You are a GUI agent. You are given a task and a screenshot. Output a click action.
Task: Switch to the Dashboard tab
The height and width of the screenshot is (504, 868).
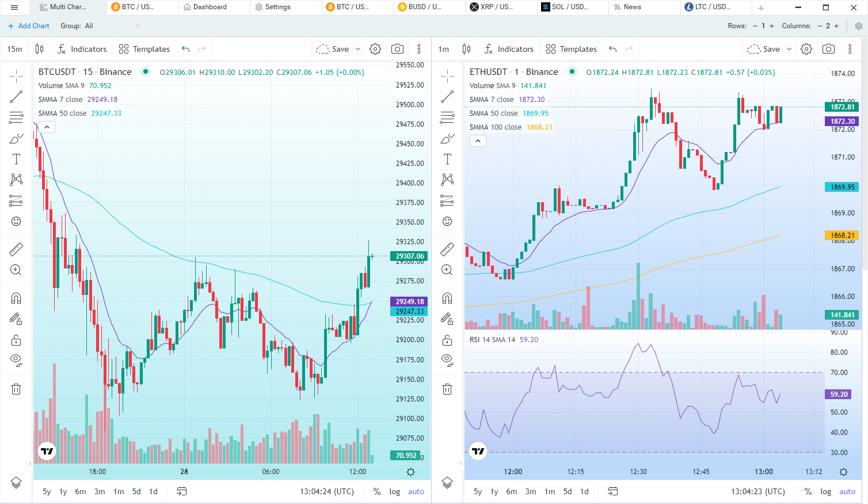click(214, 7)
